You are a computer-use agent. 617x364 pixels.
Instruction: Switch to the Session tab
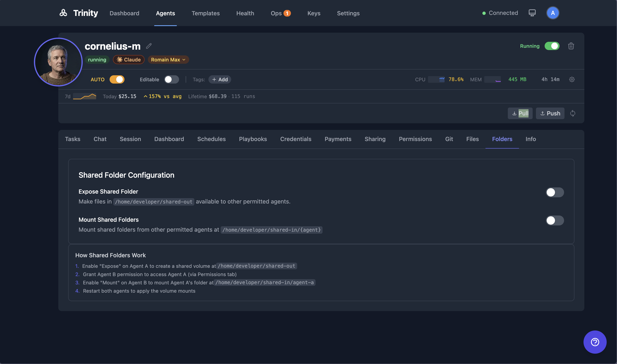click(x=130, y=139)
